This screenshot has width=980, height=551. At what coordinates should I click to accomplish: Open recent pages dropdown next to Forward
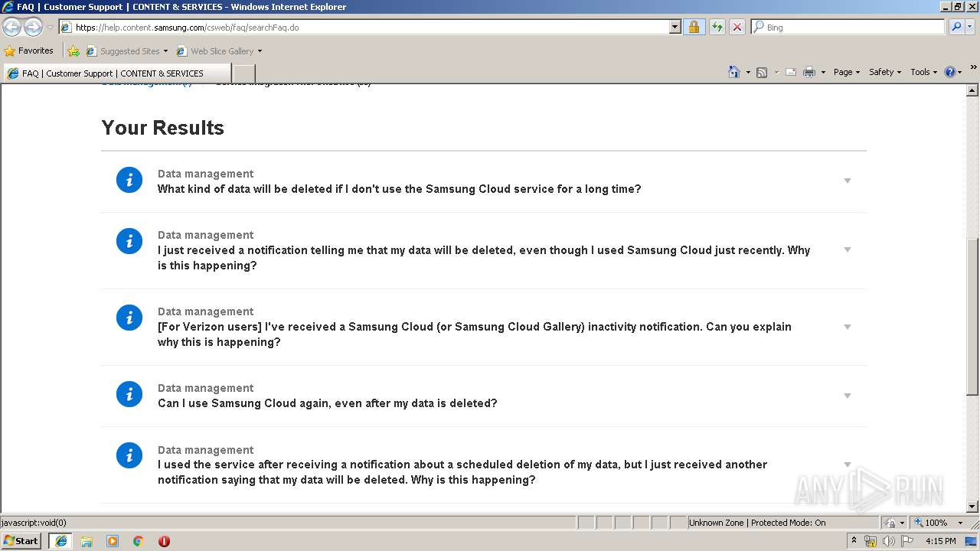(50, 28)
